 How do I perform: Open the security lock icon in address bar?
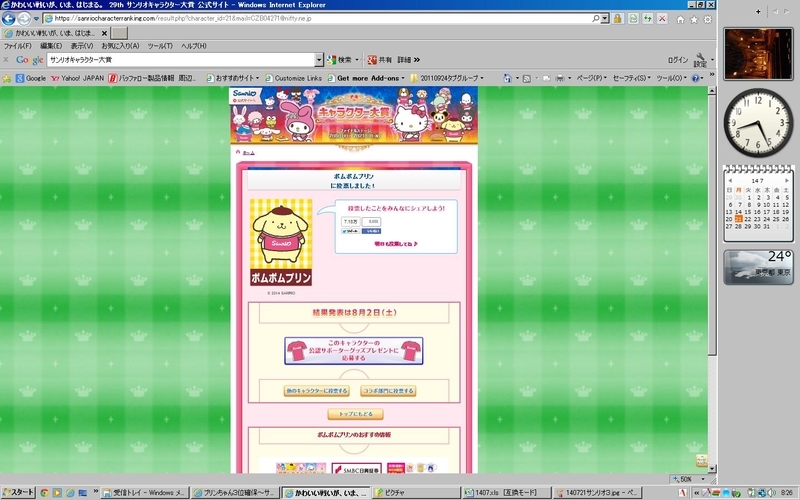[x=617, y=19]
